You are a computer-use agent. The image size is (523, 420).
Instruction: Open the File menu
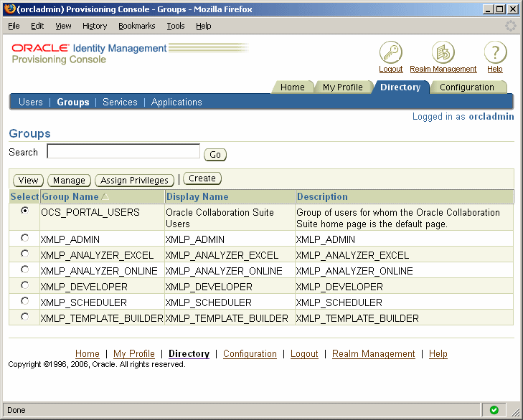click(x=14, y=26)
